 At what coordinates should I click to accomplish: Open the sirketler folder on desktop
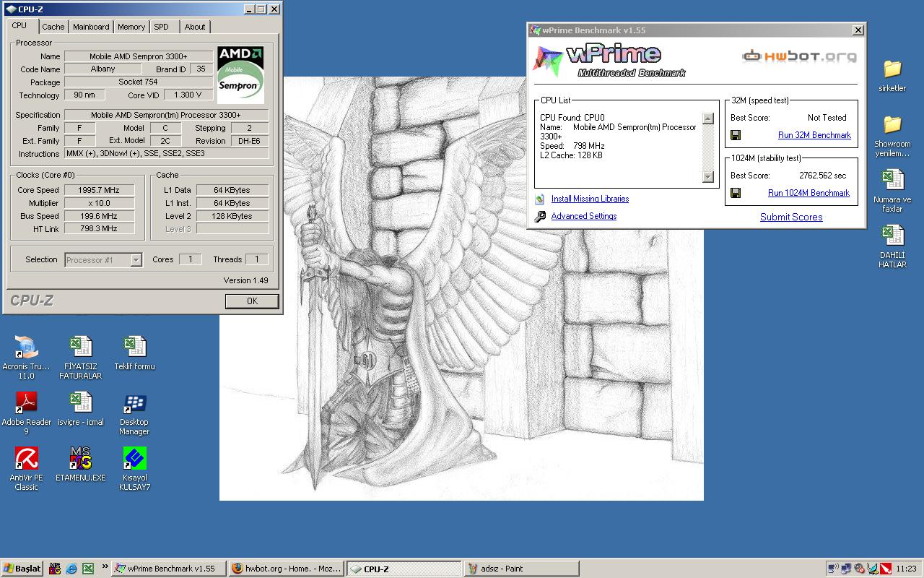892,69
